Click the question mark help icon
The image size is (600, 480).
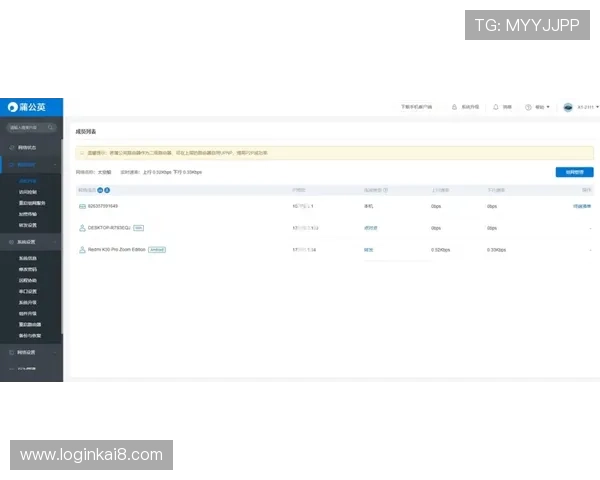[529, 106]
